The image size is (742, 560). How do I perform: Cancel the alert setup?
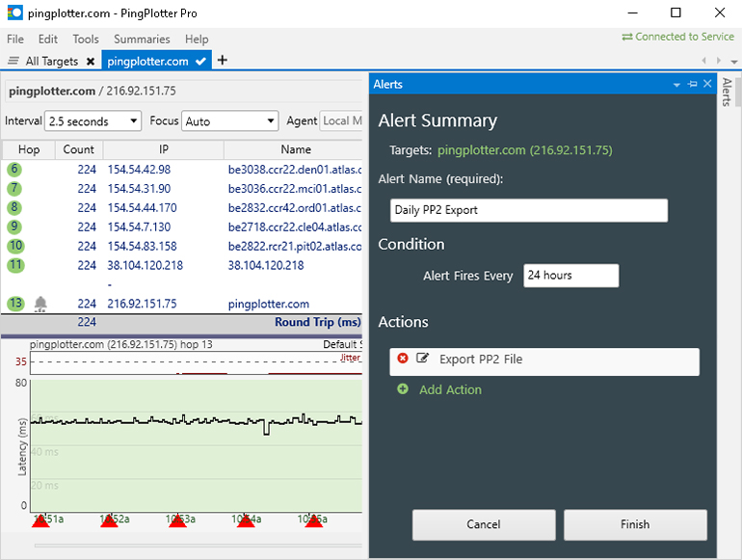click(484, 524)
